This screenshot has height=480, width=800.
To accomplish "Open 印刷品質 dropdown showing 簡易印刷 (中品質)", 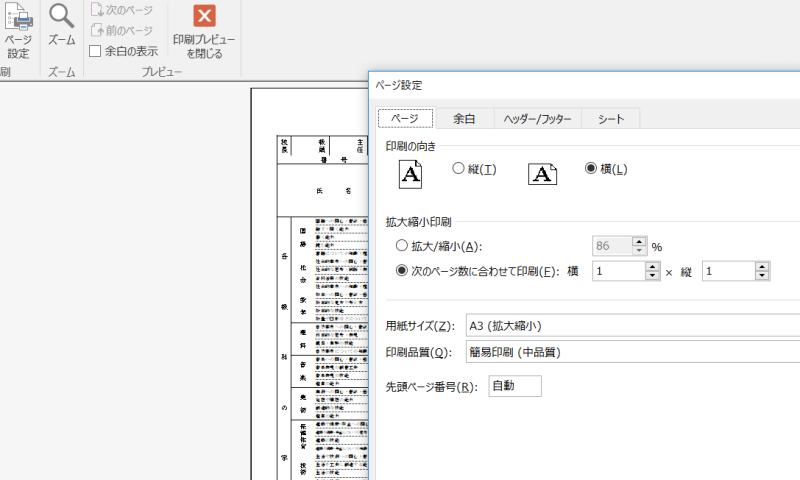I will 633,352.
